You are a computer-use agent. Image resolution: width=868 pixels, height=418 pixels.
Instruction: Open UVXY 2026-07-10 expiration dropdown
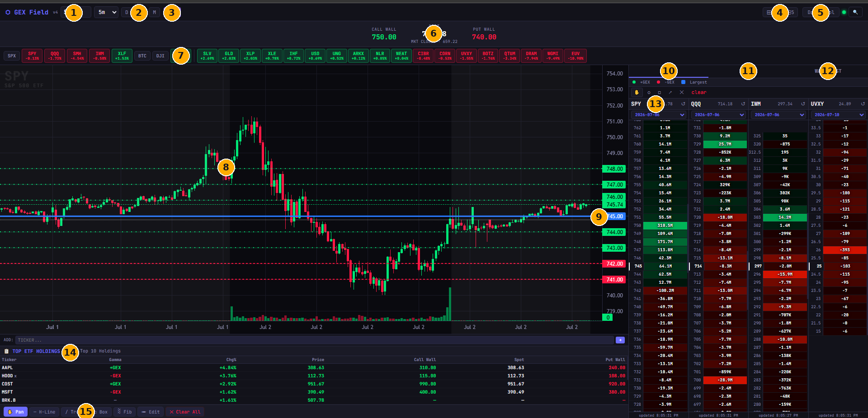pos(838,115)
